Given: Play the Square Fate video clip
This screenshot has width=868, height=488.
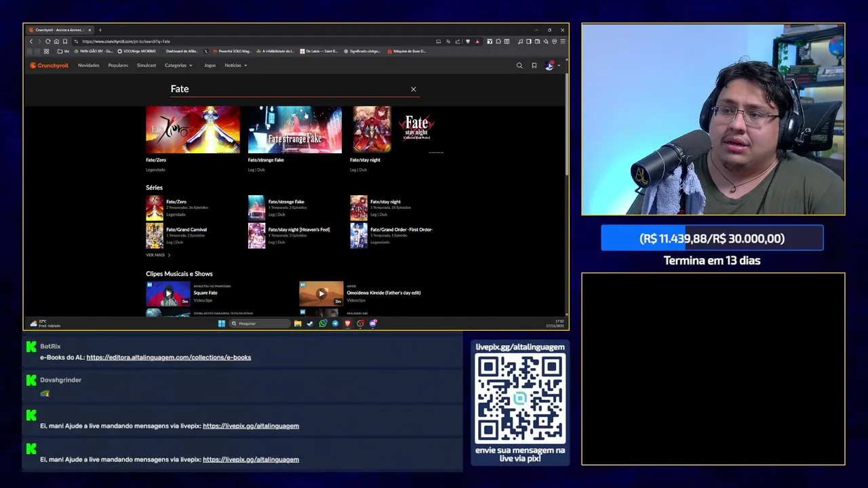Looking at the screenshot, I should tap(168, 294).
